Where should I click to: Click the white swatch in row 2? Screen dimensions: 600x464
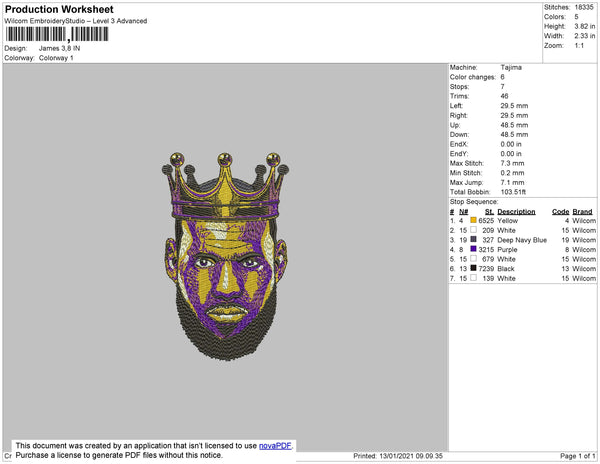pyautogui.click(x=473, y=230)
